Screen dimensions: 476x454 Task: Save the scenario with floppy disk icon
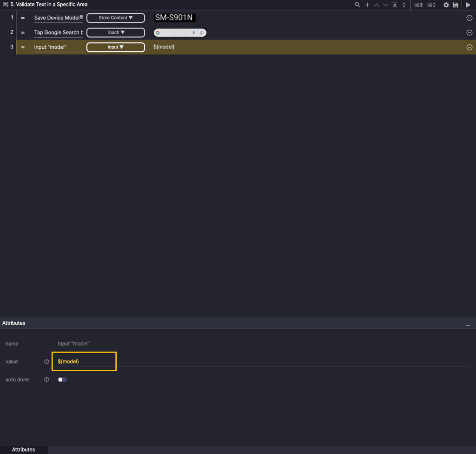pos(456,5)
